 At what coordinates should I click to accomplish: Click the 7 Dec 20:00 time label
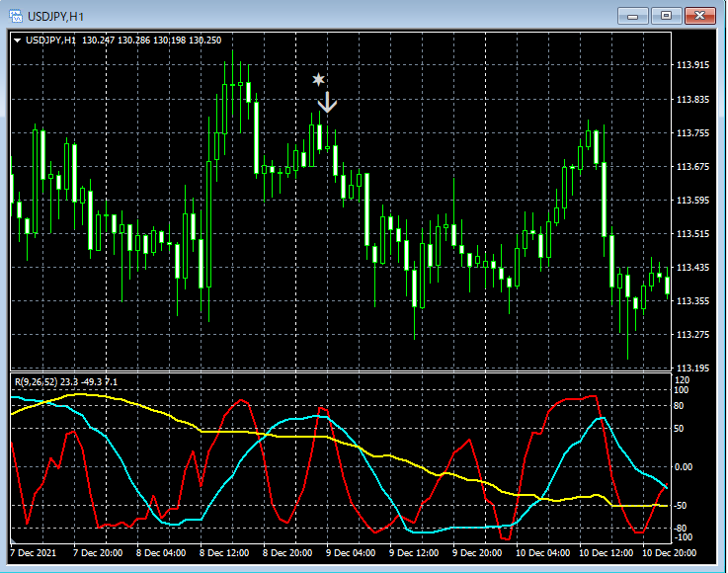coord(98,553)
